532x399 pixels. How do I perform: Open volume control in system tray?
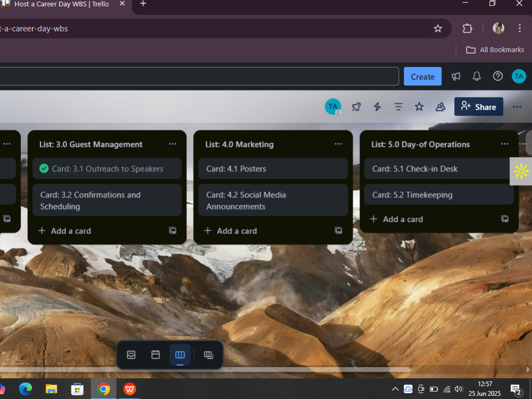tap(459, 389)
